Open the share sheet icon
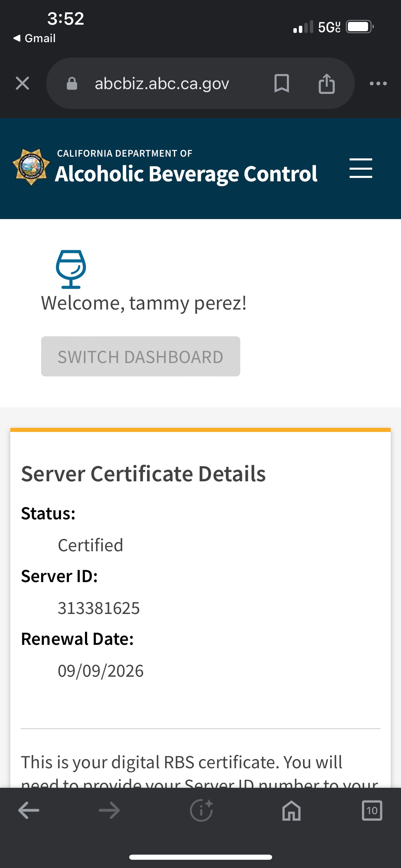This screenshot has height=868, width=401. tap(326, 83)
